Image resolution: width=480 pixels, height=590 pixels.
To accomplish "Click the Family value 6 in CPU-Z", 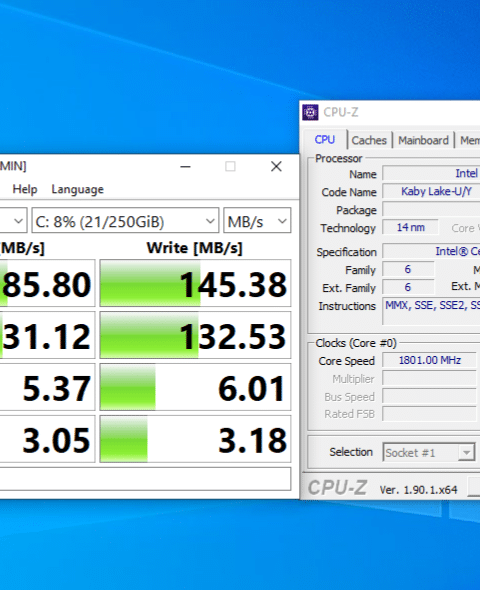I will pos(408,269).
